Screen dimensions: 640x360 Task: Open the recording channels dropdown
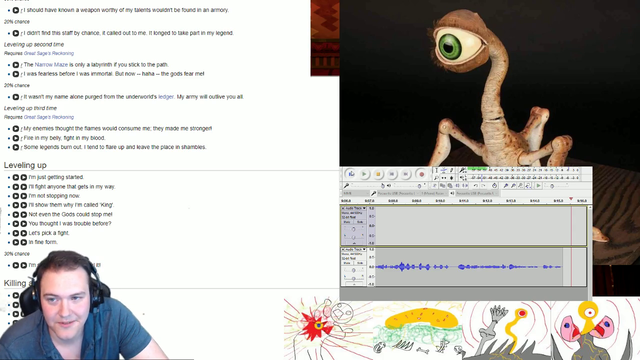[x=433, y=193]
